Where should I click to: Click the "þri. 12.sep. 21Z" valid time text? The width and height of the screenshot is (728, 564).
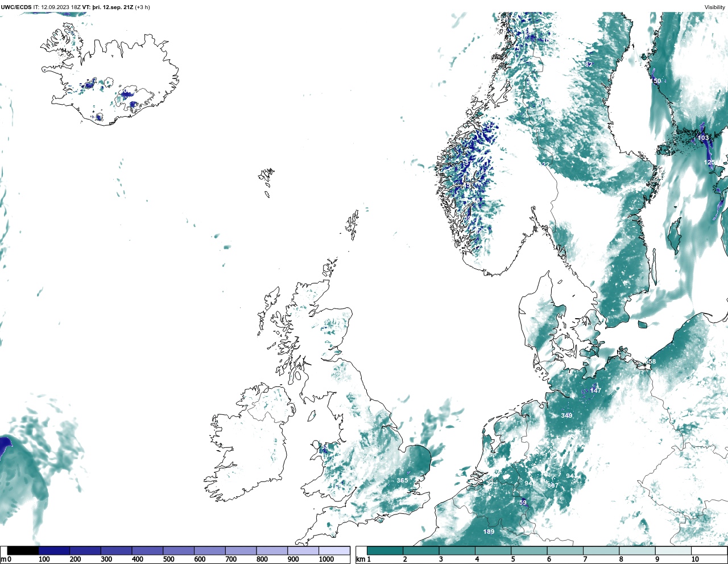point(113,7)
